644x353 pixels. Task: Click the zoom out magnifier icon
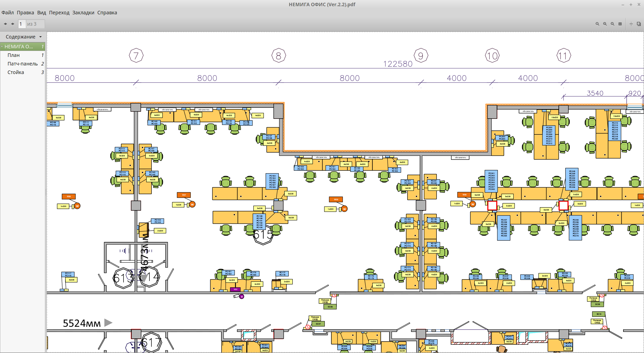pyautogui.click(x=597, y=24)
